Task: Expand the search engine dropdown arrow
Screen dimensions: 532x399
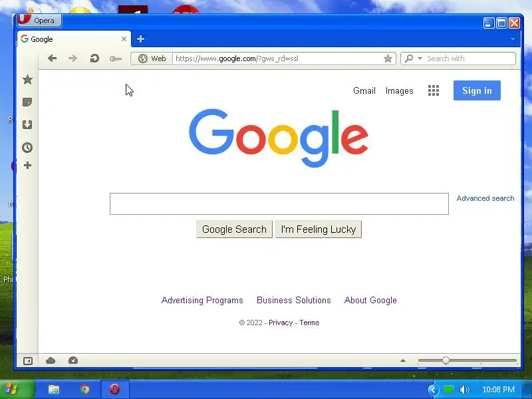Action: pyautogui.click(x=420, y=59)
